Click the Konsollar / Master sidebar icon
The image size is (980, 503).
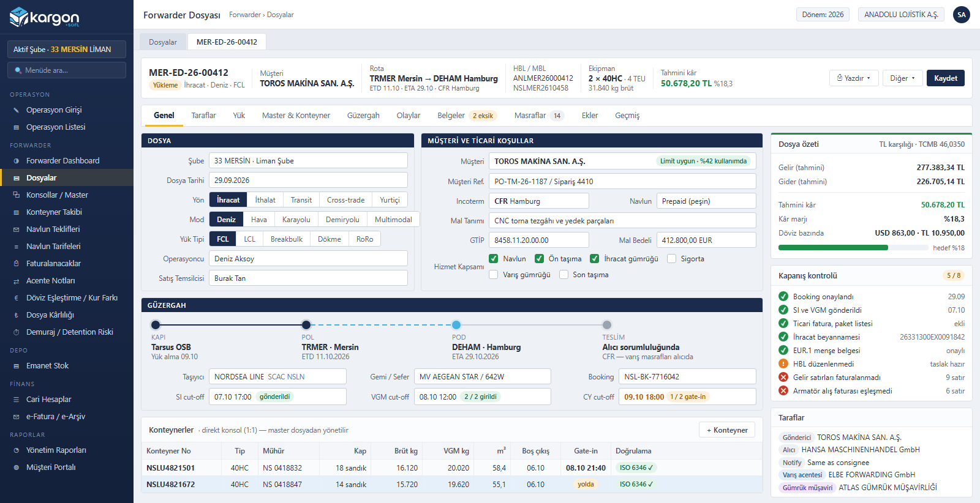point(17,195)
